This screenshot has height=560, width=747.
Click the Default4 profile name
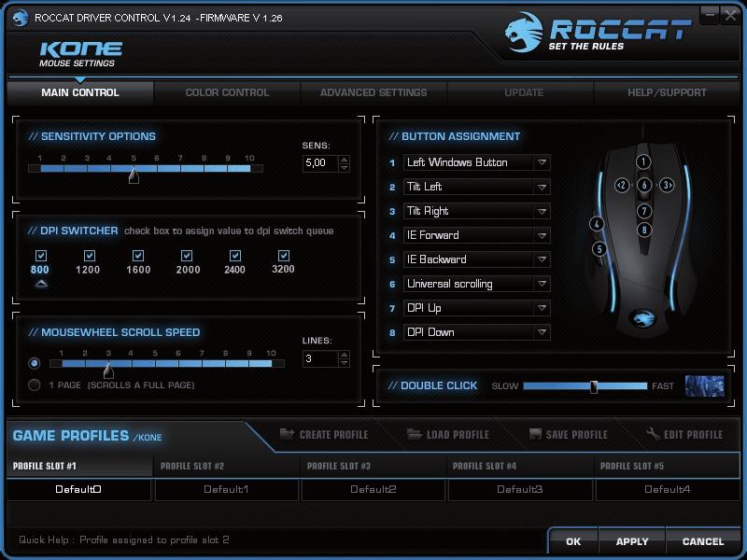667,489
